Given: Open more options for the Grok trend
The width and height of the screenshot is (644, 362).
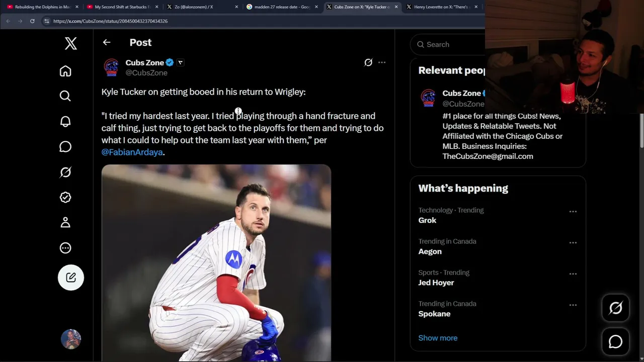Looking at the screenshot, I should click(573, 212).
